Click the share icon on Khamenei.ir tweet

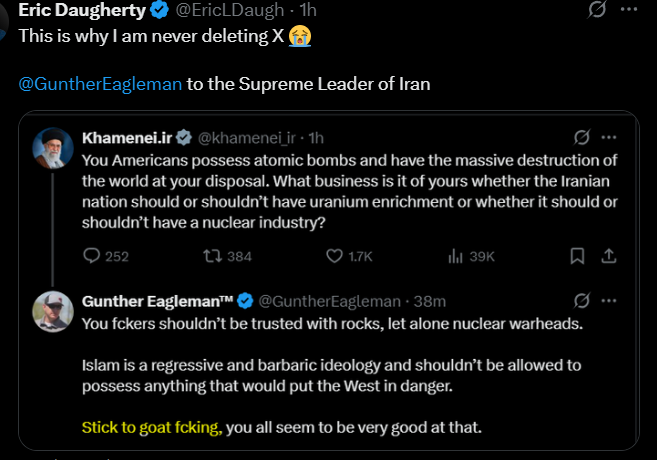coord(607,256)
